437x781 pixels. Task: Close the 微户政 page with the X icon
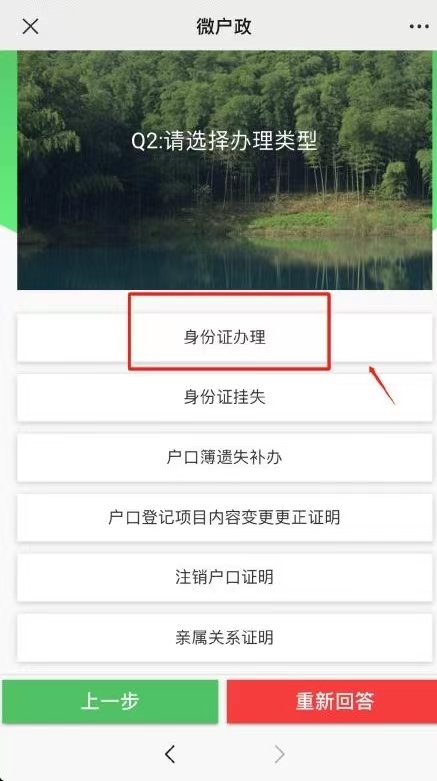pos(30,26)
